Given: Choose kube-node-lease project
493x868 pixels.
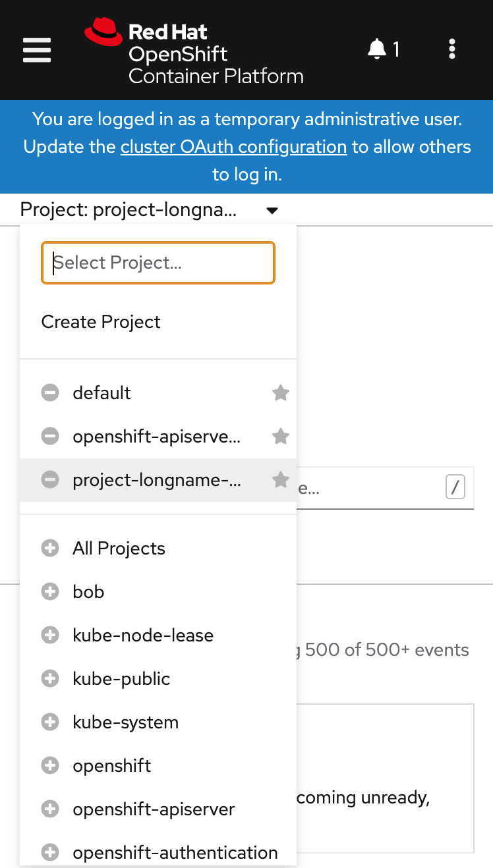Looking at the screenshot, I should (x=143, y=636).
